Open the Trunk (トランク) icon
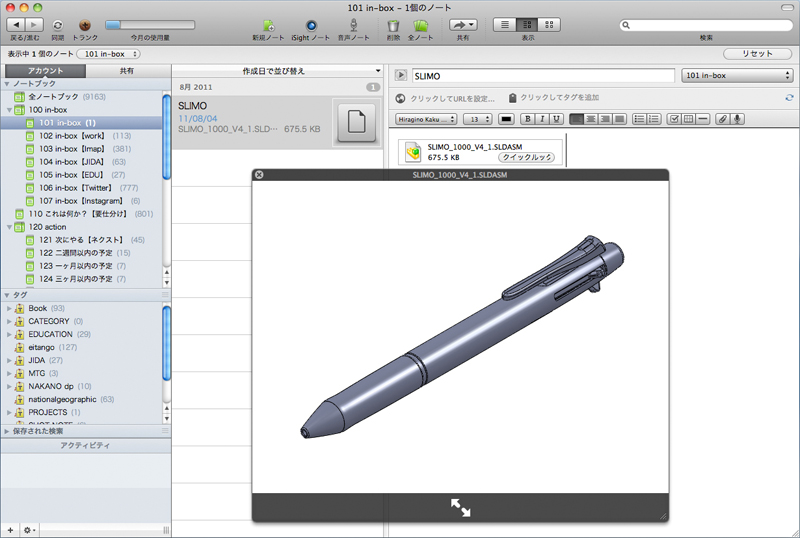800x538 pixels. pyautogui.click(x=85, y=24)
